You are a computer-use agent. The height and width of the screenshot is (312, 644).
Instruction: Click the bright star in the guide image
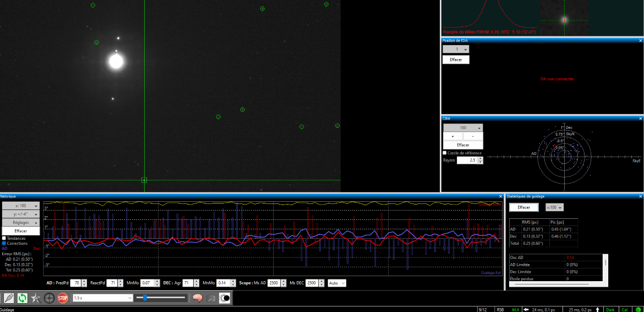pyautogui.click(x=116, y=62)
